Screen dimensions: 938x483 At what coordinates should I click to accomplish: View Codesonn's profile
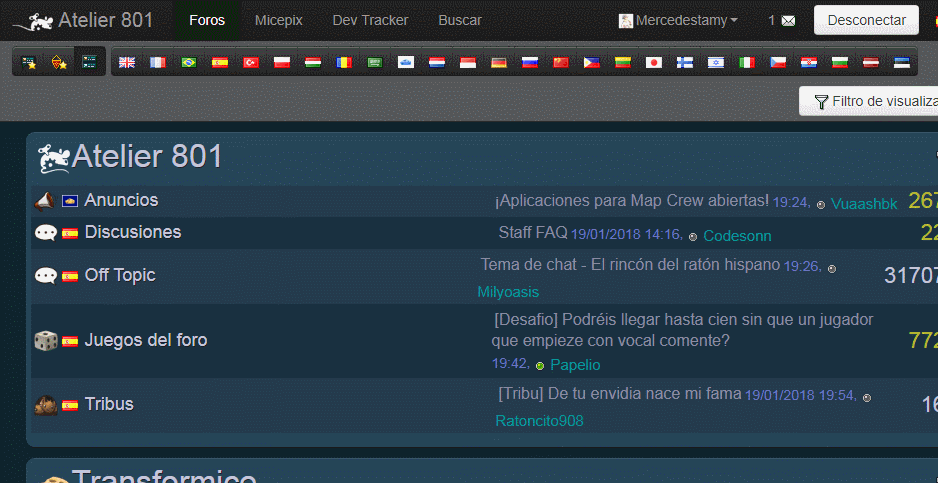click(737, 236)
